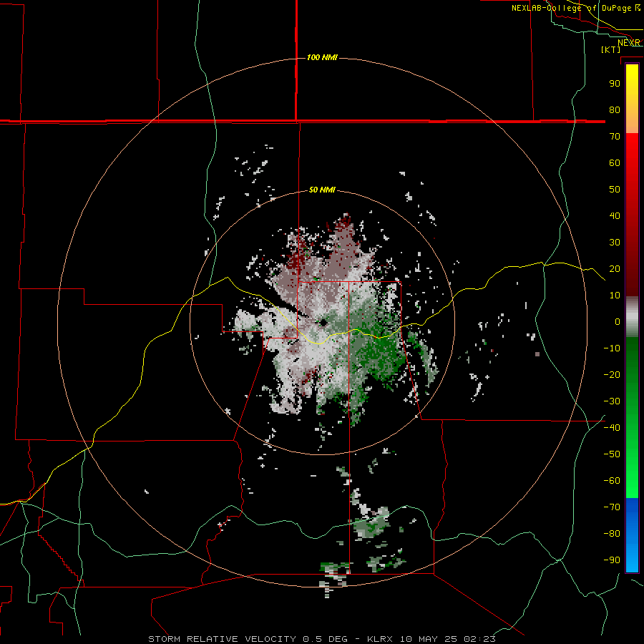Image resolution: width=644 pixels, height=644 pixels.
Task: Click the -90 value on color scale
Action: point(612,560)
